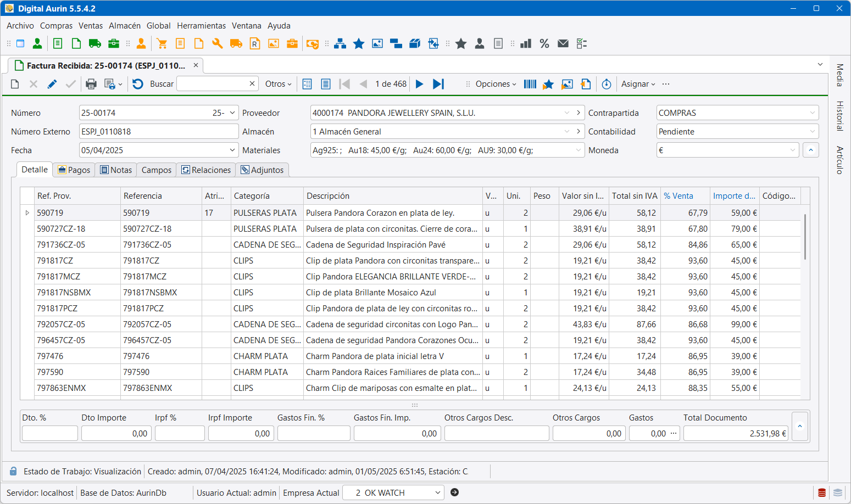The height and width of the screenshot is (504, 851).
Task: Open the Ventas menu
Action: [91, 26]
